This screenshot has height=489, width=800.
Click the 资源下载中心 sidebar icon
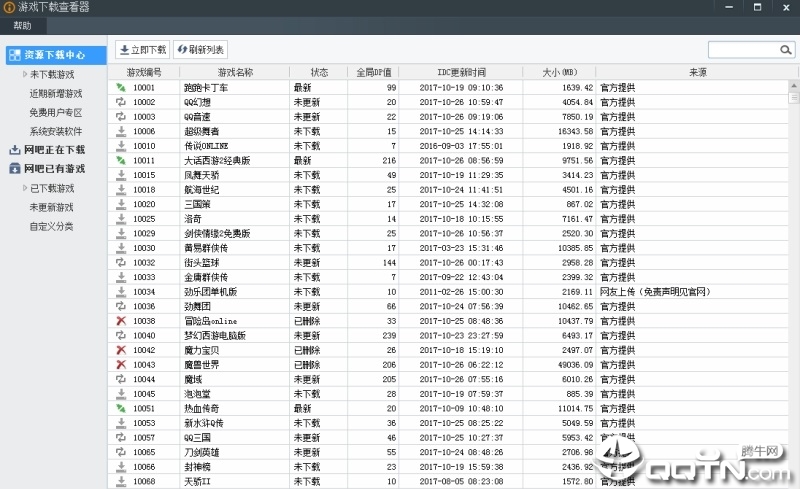(x=15, y=55)
